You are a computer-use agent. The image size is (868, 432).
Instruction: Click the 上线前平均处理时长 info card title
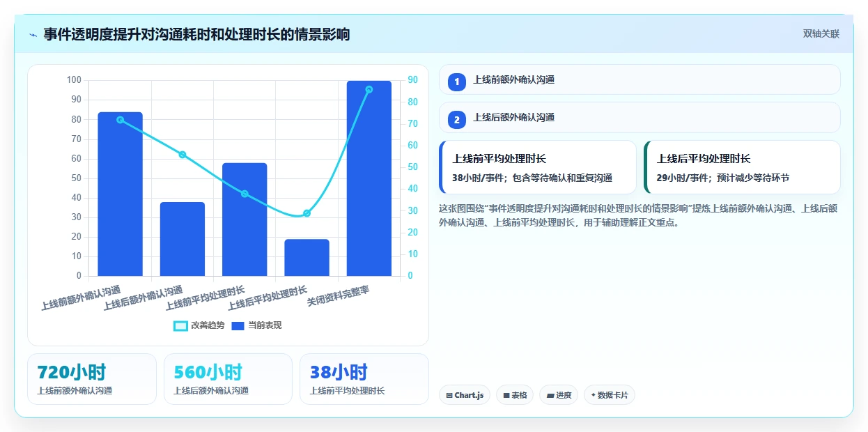tap(499, 159)
